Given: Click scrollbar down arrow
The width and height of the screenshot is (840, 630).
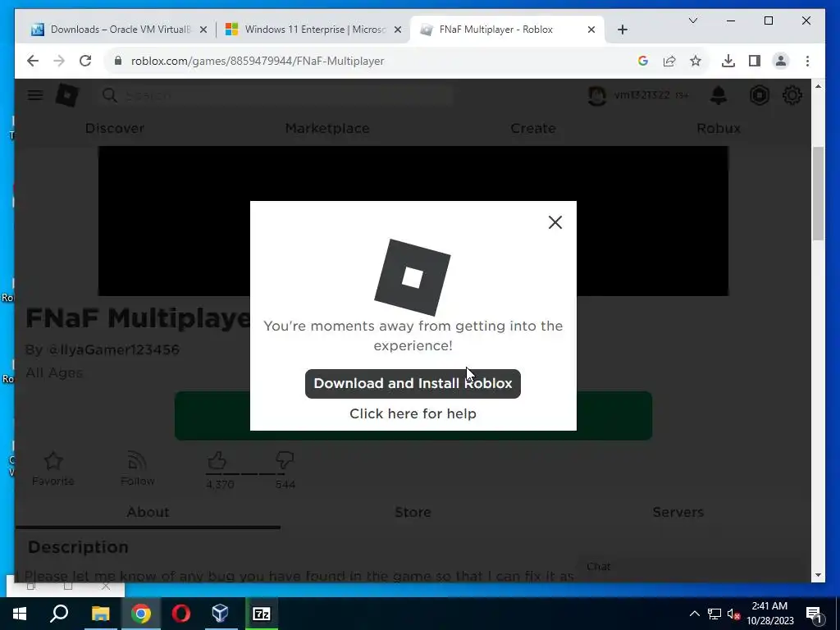Looking at the screenshot, I should coord(818,575).
